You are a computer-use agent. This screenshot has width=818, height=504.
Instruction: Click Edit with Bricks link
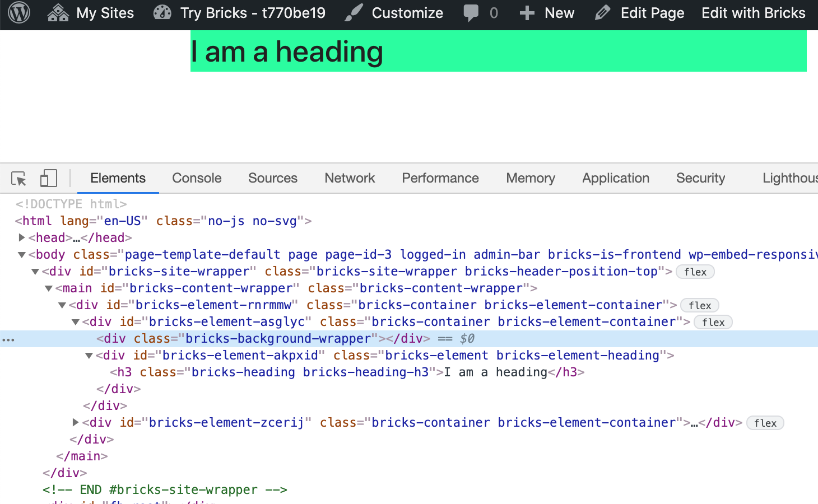[754, 13]
